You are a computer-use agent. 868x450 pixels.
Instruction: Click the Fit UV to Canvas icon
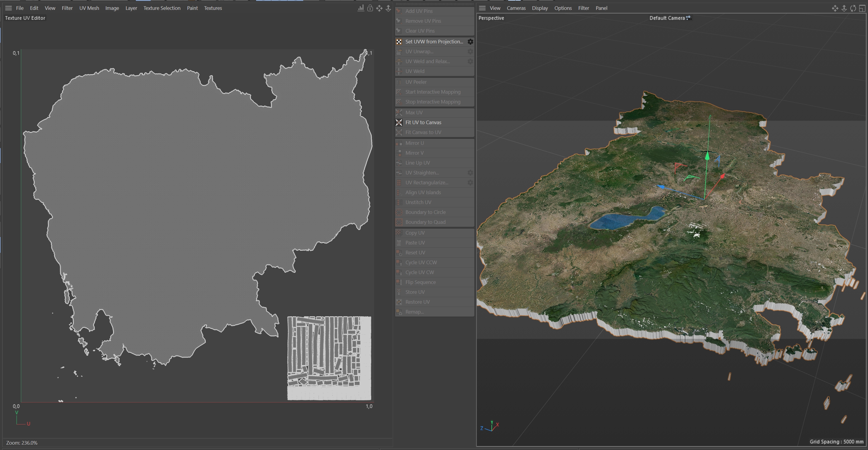click(399, 122)
